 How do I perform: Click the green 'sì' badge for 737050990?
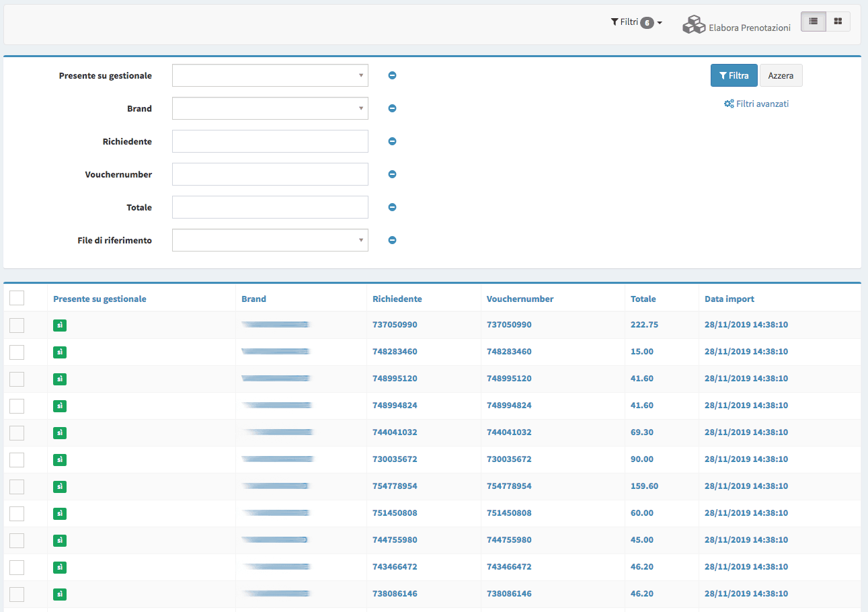(60, 325)
